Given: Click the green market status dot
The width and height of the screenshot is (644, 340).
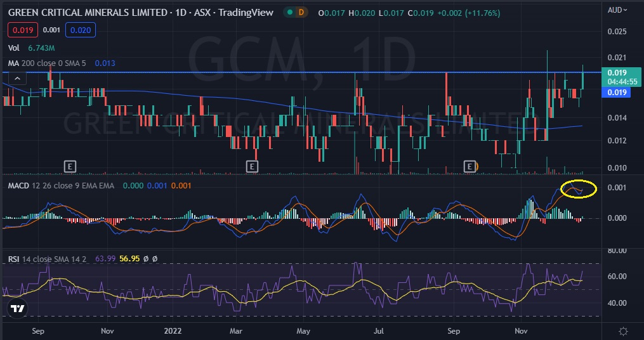Looking at the screenshot, I should (x=290, y=13).
